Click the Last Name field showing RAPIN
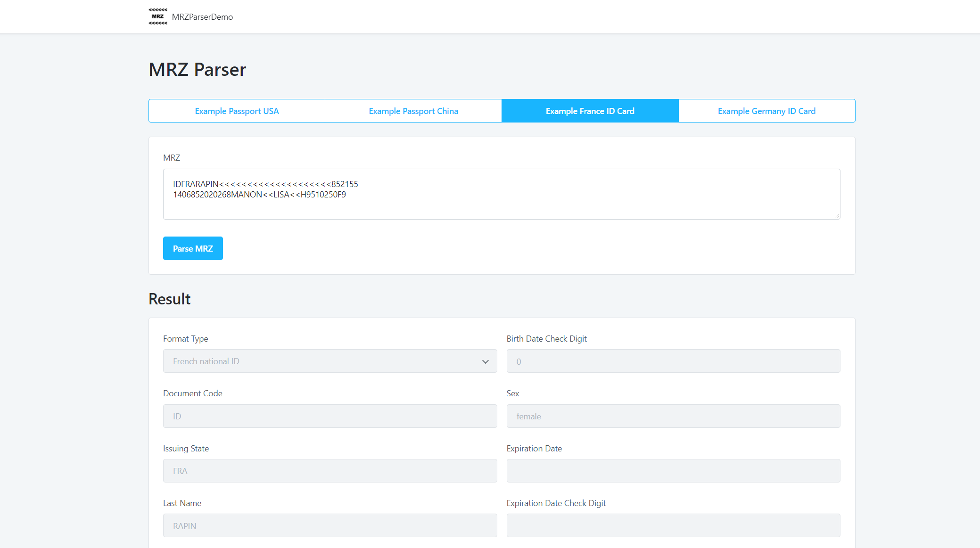980x548 pixels. [x=330, y=525]
